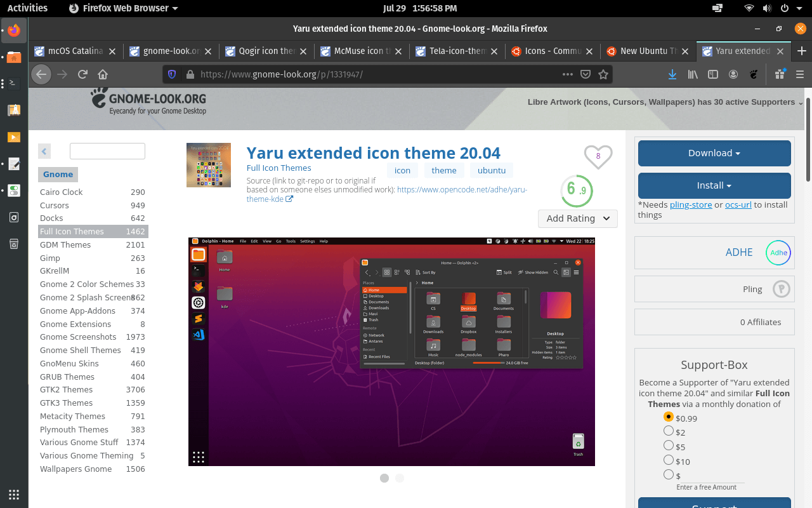Click the green 6.9 rating circle
This screenshot has height=508, width=812.
(x=576, y=190)
